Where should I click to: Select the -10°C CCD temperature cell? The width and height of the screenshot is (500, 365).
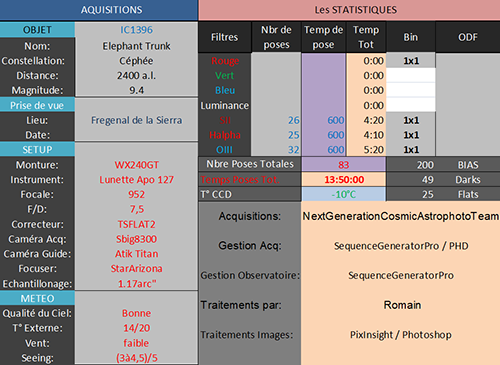tap(344, 194)
